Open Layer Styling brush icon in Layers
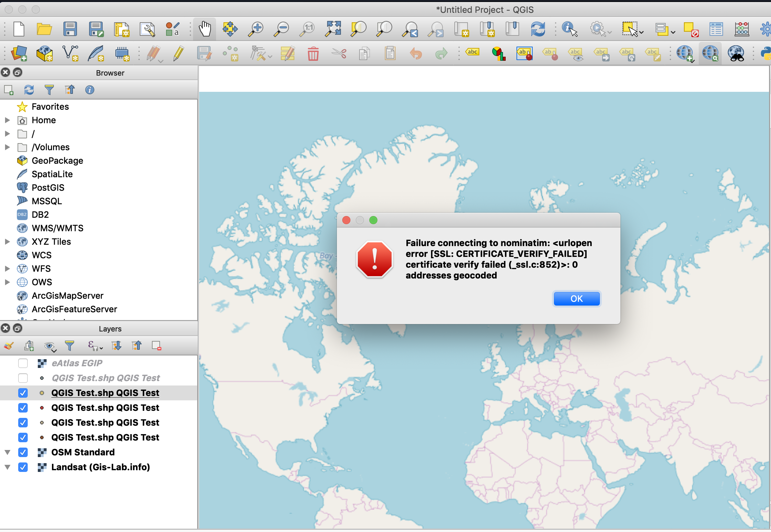This screenshot has height=532, width=771. pyautogui.click(x=9, y=346)
